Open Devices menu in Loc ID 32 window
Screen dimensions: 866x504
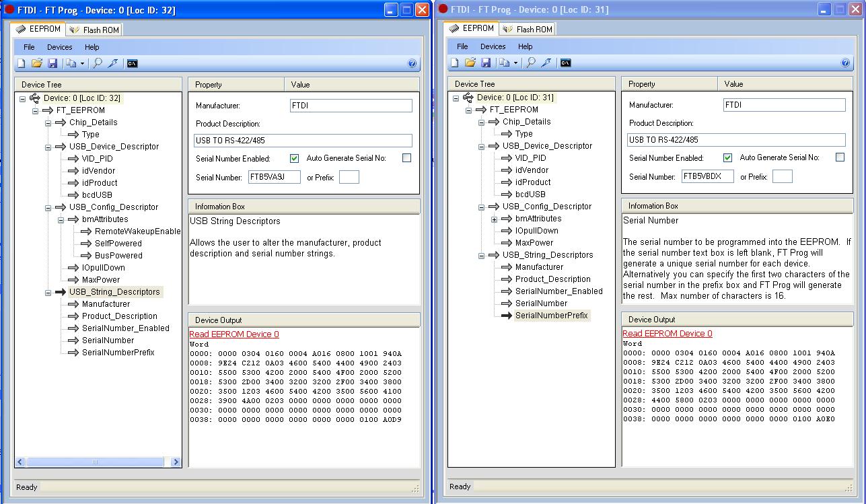pyautogui.click(x=60, y=47)
